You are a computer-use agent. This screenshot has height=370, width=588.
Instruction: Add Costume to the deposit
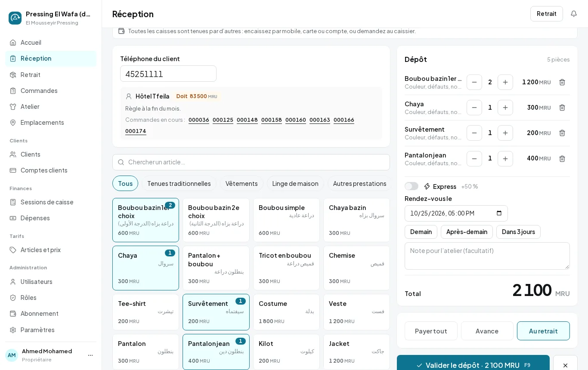pyautogui.click(x=286, y=312)
